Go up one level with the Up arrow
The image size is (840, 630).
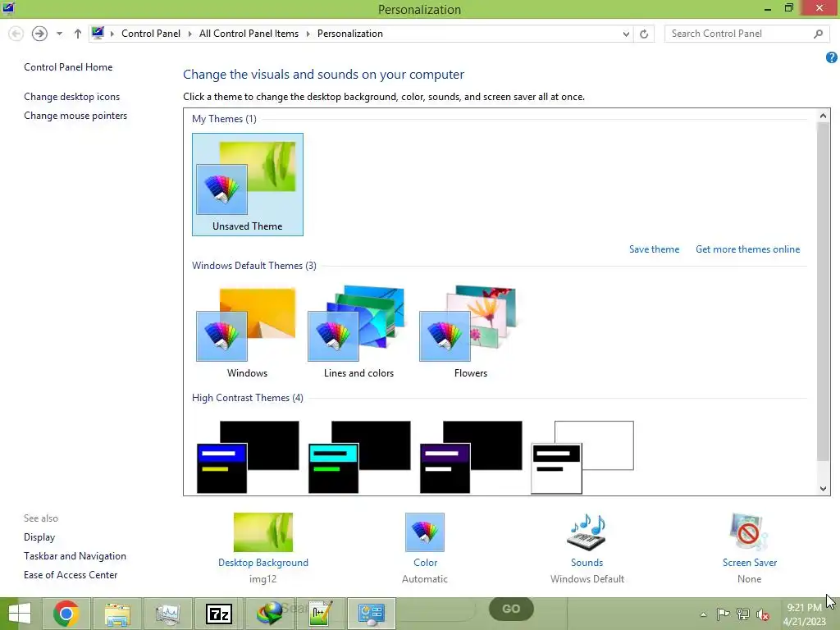78,34
